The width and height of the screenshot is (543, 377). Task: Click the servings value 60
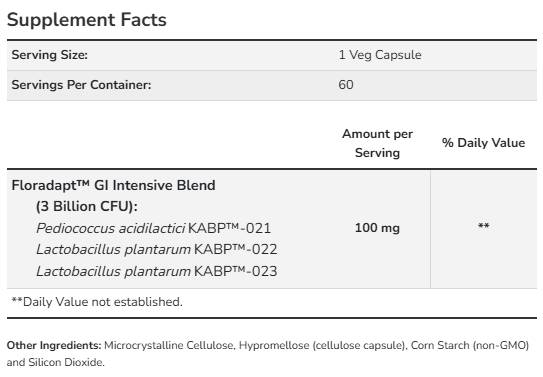(x=346, y=85)
